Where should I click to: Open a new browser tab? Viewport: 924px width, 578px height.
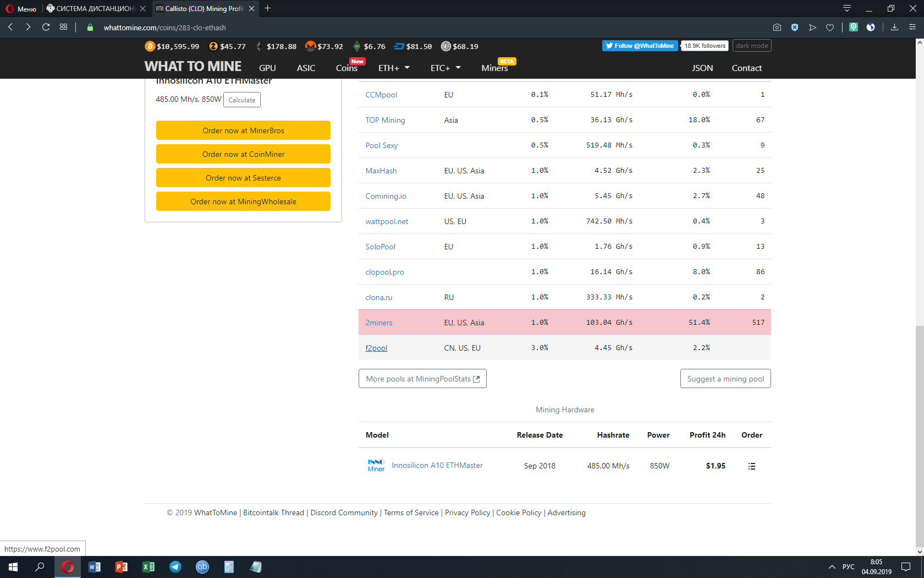[x=268, y=8]
